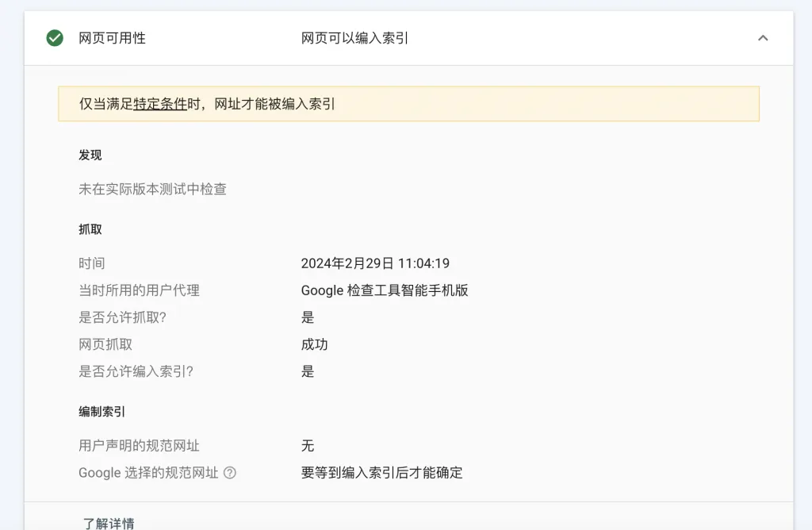Click the help icon beside Google 选择的规范网址
This screenshot has height=530, width=812.
click(x=230, y=473)
